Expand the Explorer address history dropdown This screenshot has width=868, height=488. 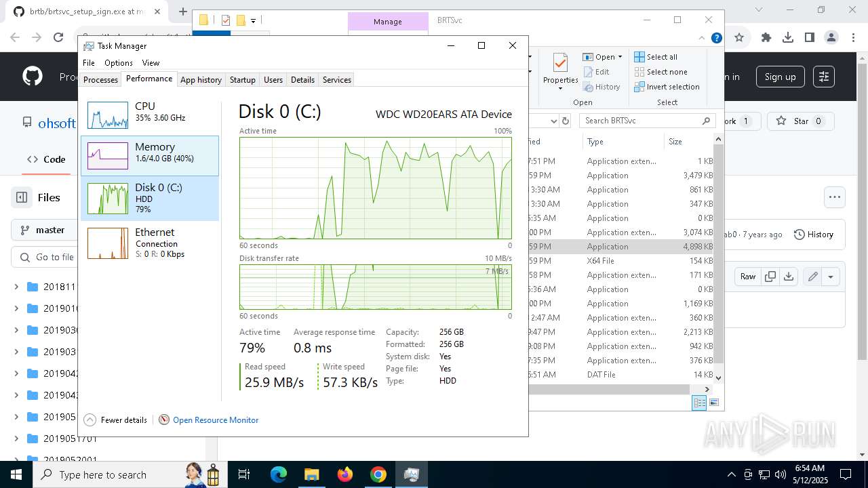coord(553,121)
